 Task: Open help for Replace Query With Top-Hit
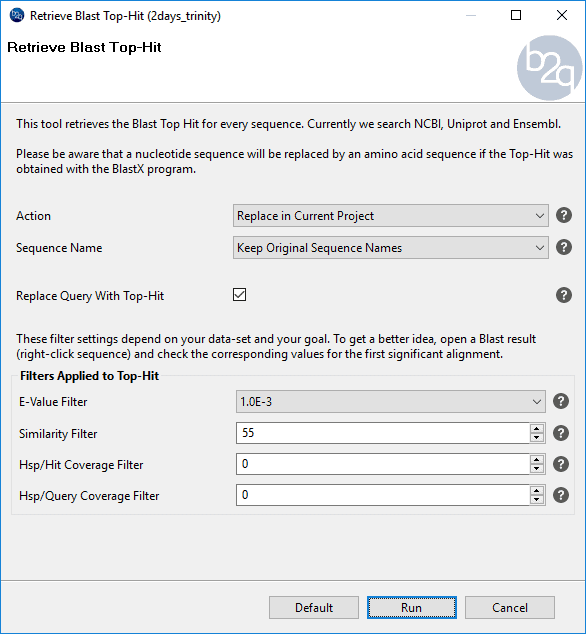(564, 295)
